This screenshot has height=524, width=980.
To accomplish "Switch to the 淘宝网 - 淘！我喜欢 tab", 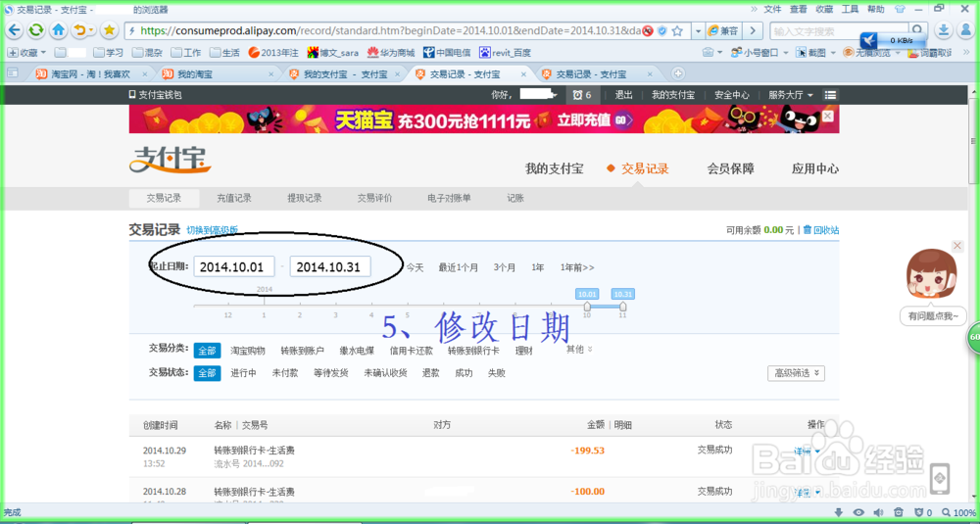I will [x=91, y=73].
